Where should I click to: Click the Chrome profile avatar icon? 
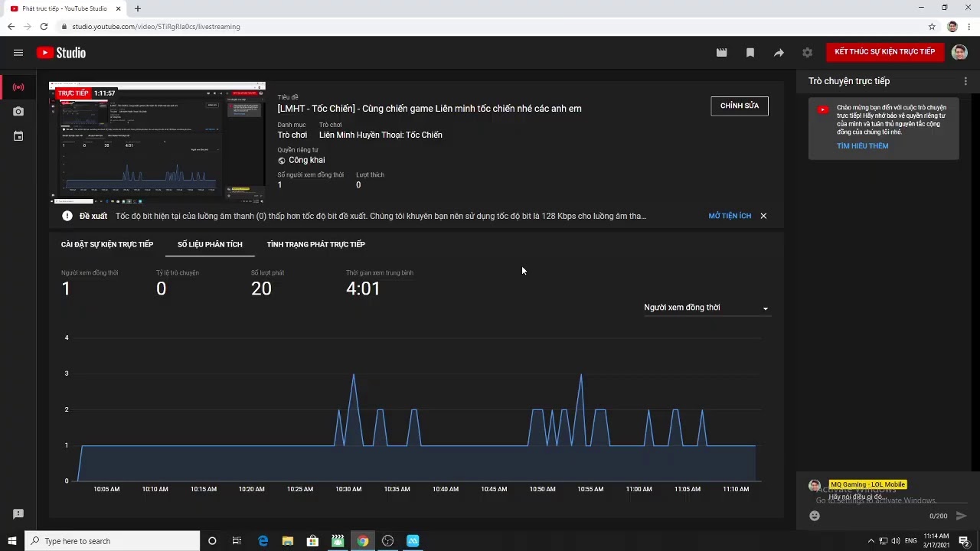952,26
